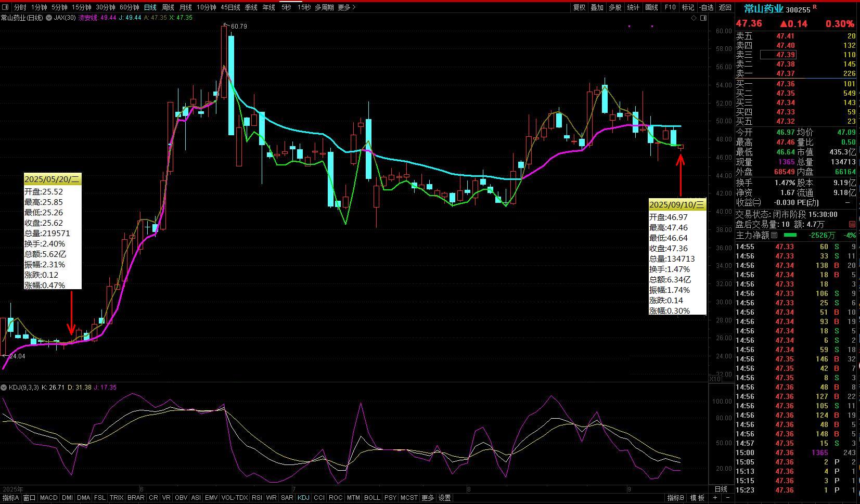Open 设置 settings at bottom bar

tap(444, 498)
